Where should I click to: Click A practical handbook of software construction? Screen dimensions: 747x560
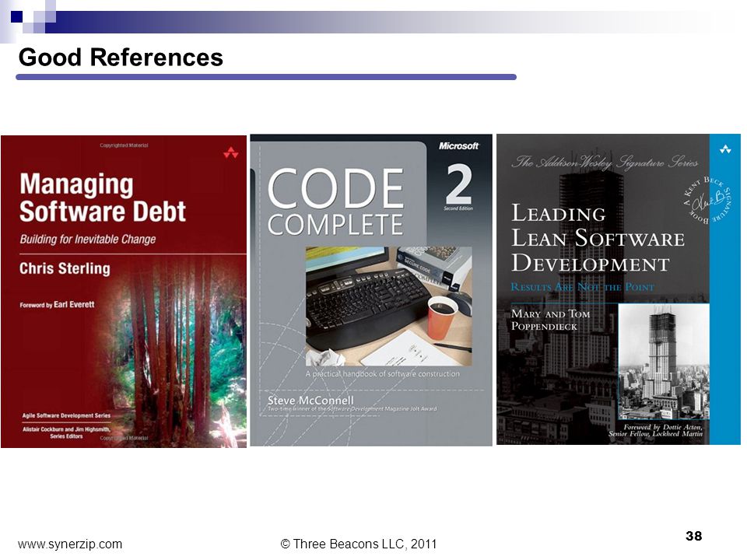pyautogui.click(x=383, y=374)
